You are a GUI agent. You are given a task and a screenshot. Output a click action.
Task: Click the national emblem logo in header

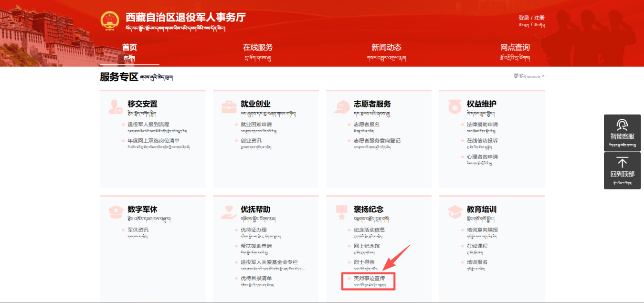coord(110,21)
